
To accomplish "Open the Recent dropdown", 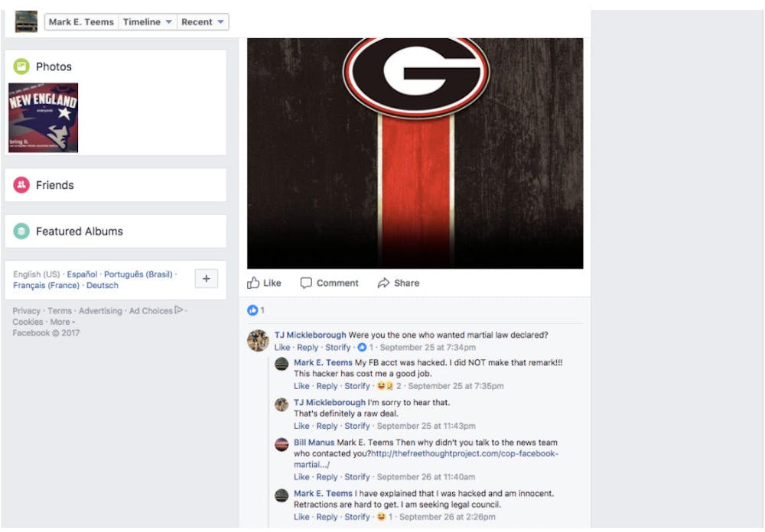I will click(x=203, y=22).
